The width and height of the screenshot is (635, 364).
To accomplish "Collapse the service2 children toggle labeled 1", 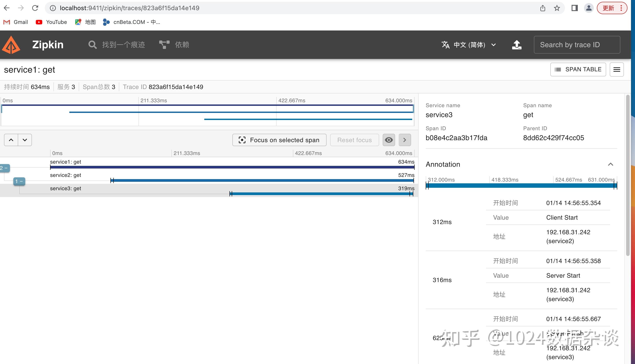I will pyautogui.click(x=19, y=181).
